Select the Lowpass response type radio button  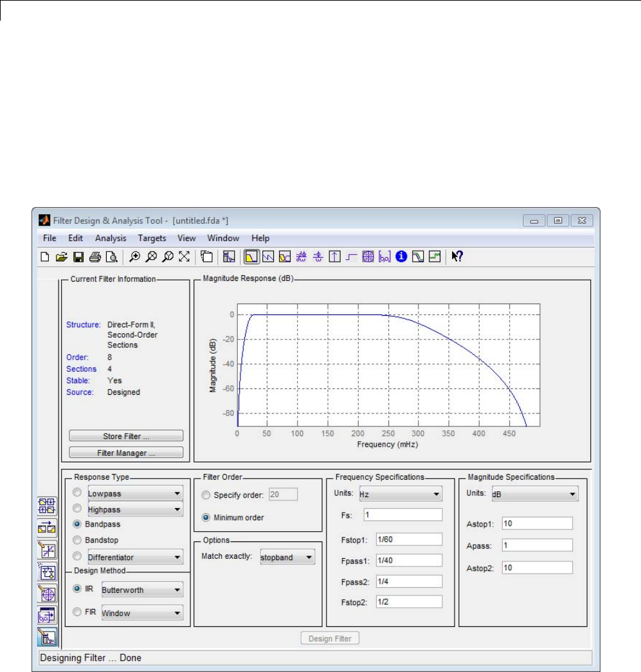coord(77,493)
